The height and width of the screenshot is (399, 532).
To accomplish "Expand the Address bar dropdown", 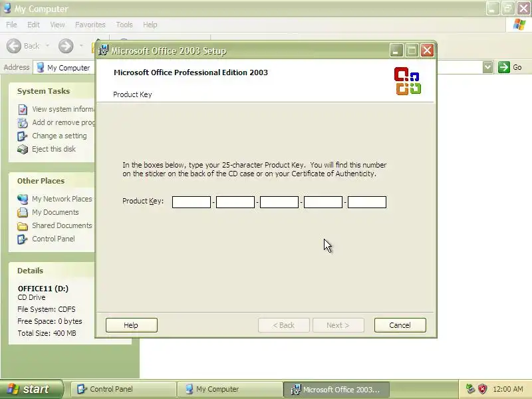I will pos(487,67).
